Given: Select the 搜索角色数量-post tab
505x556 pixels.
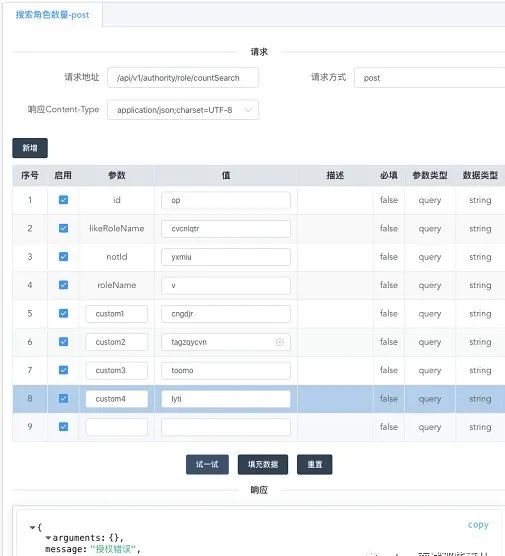Looking at the screenshot, I should [52, 15].
